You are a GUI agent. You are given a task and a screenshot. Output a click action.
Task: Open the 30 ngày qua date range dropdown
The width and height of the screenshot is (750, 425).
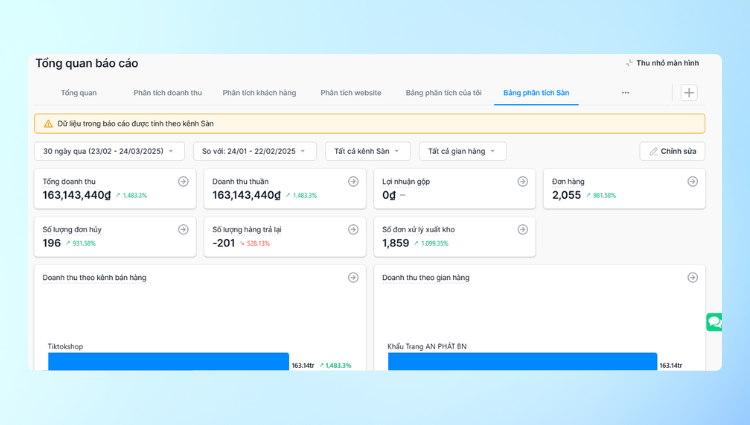point(110,151)
